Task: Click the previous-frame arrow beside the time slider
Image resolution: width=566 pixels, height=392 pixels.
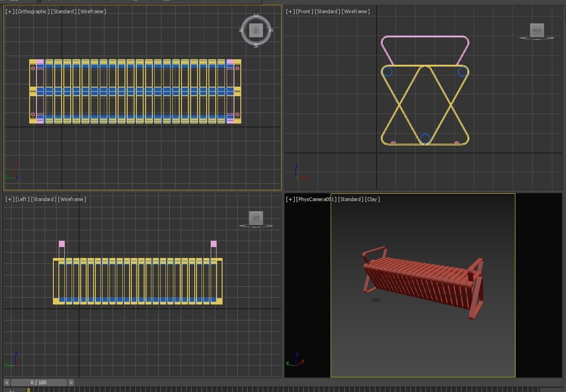Action: [6, 382]
